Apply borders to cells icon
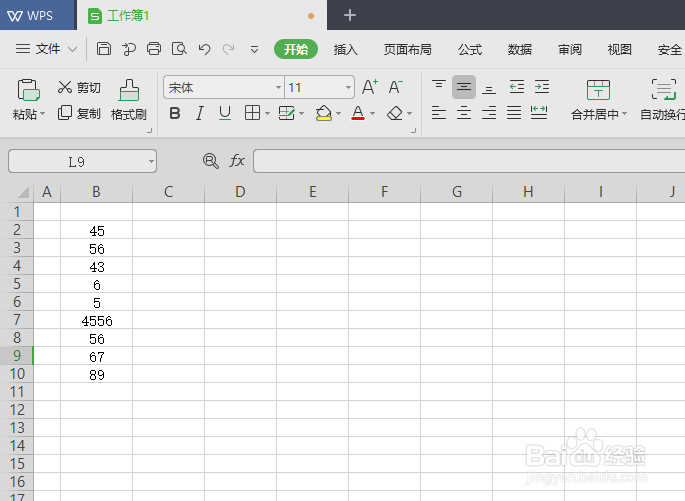685x501 pixels. coord(253,113)
